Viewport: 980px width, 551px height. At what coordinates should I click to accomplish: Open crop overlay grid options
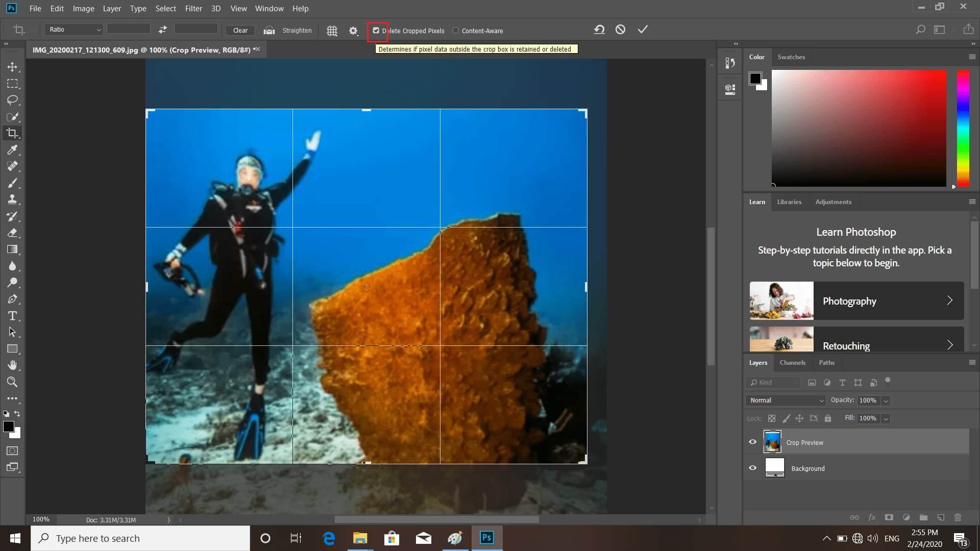(332, 31)
